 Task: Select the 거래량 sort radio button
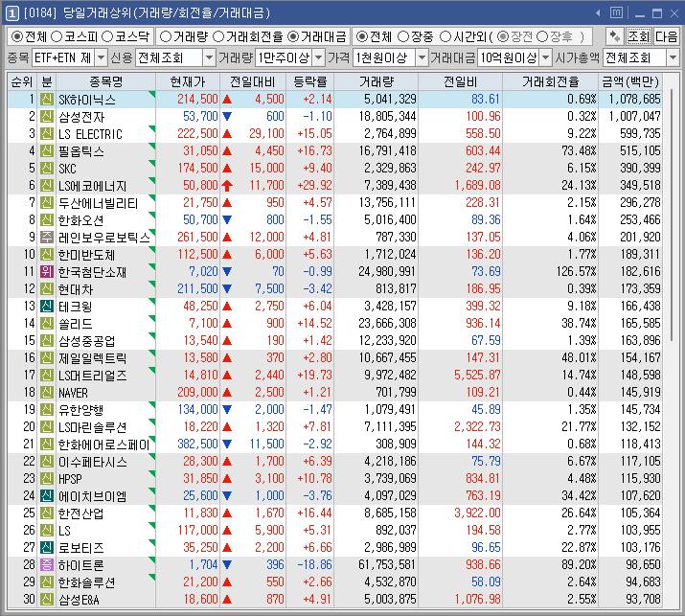pyautogui.click(x=165, y=36)
